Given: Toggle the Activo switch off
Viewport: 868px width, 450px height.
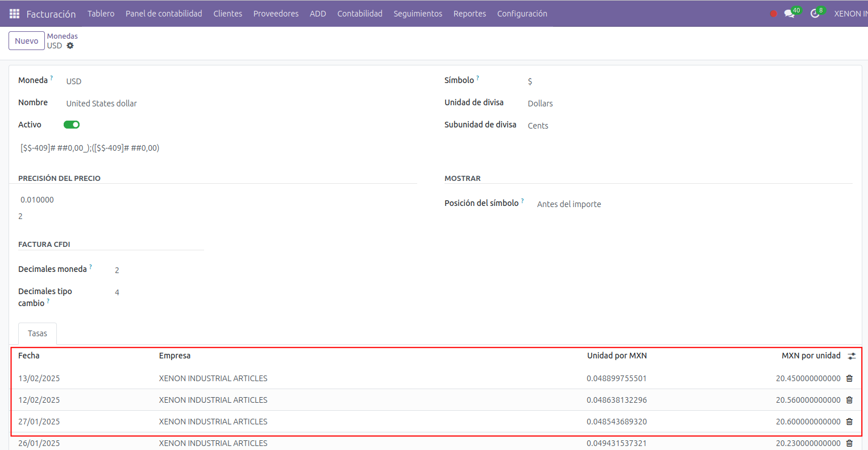Looking at the screenshot, I should tap(71, 125).
